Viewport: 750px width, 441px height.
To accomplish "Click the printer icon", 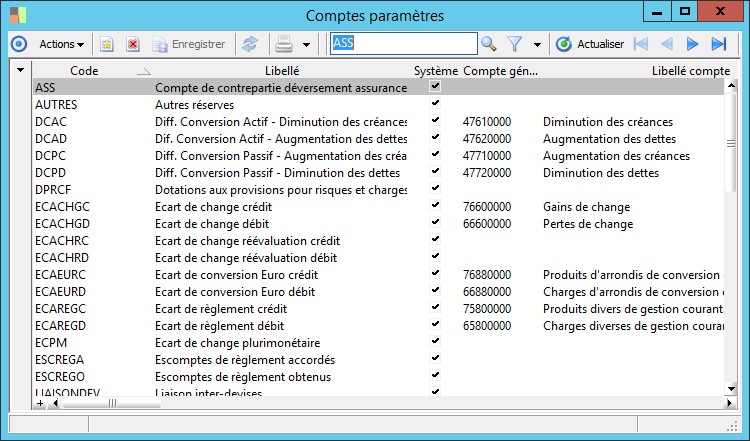I will click(283, 44).
